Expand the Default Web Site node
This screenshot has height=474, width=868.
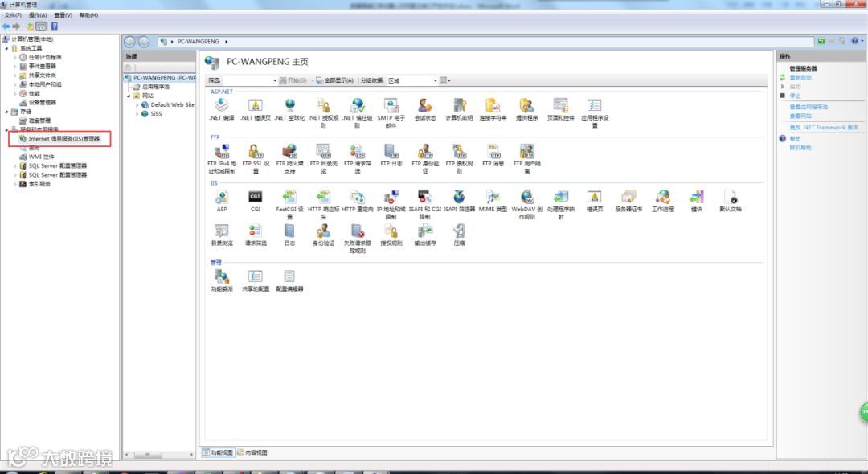[x=137, y=104]
